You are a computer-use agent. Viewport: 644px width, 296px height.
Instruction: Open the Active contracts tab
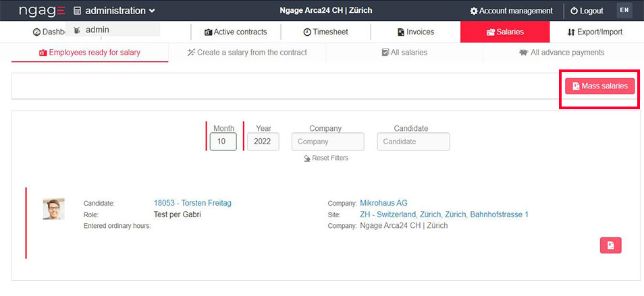(x=236, y=32)
